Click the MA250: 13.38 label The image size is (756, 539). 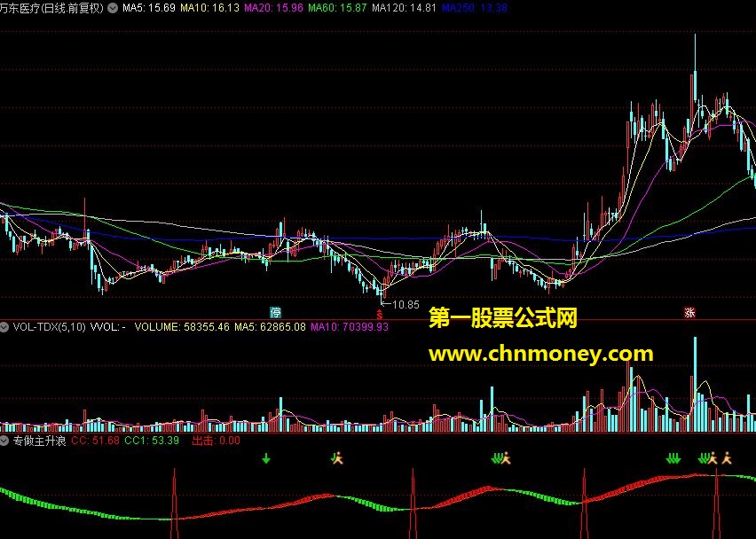[x=475, y=8]
